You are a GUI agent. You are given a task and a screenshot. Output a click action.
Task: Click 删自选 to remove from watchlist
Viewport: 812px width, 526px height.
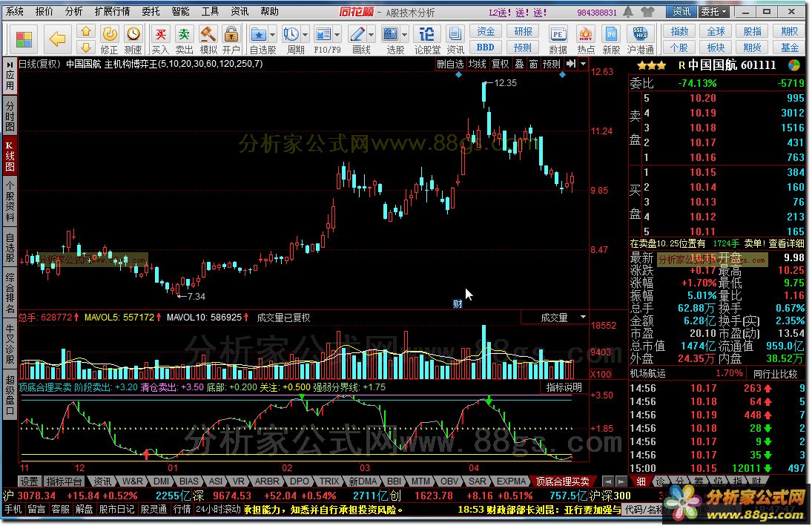450,64
